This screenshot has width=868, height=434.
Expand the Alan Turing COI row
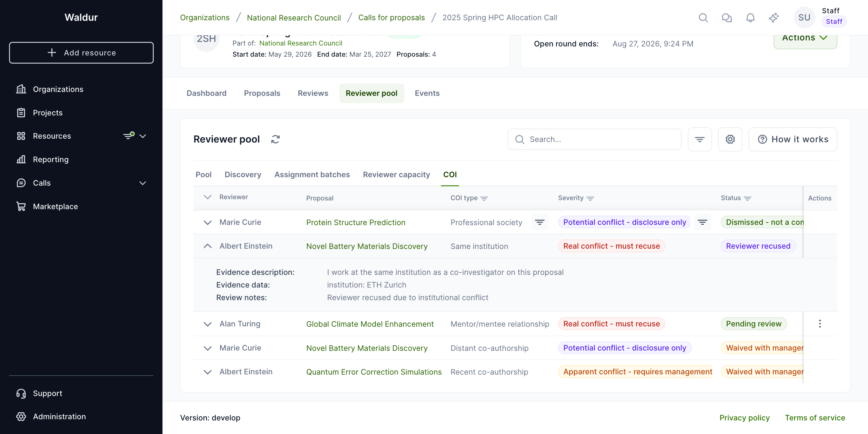pyautogui.click(x=208, y=324)
